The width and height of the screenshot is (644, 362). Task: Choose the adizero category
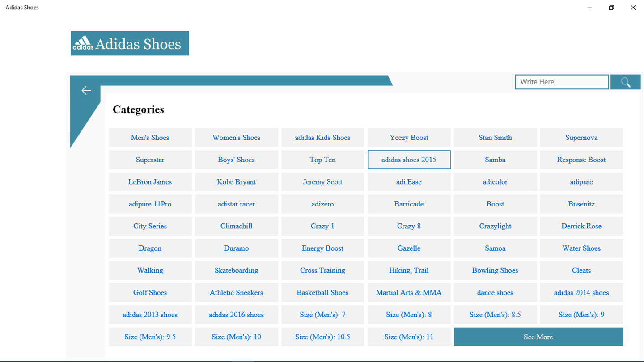pyautogui.click(x=323, y=204)
